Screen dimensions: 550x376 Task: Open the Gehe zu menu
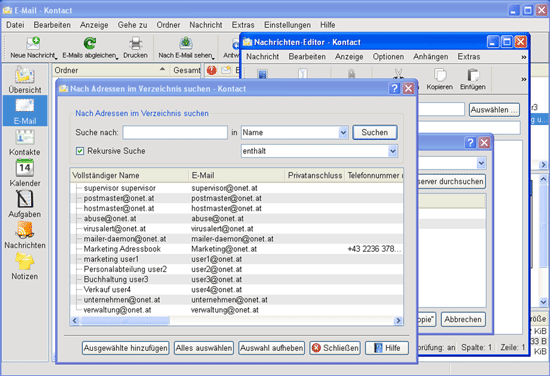coord(132,25)
